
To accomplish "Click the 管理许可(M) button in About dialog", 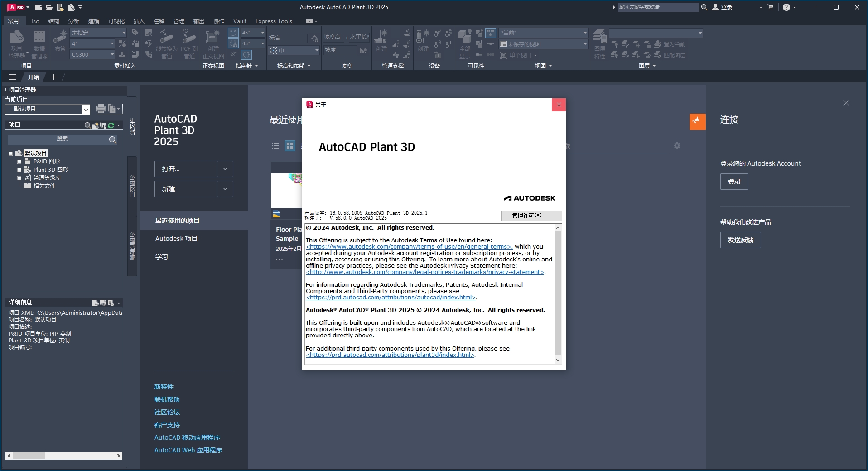I will coord(530,216).
